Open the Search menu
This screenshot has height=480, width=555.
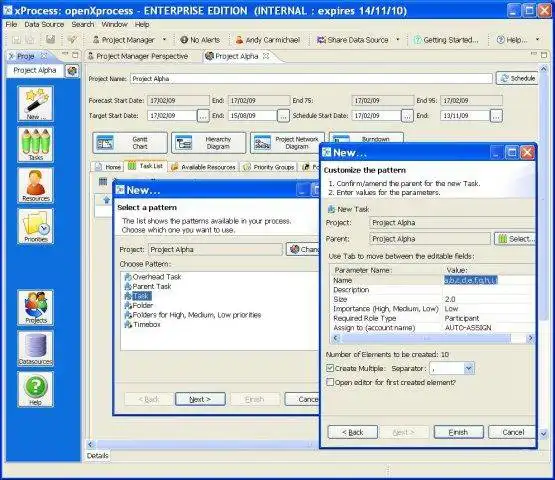(x=83, y=24)
